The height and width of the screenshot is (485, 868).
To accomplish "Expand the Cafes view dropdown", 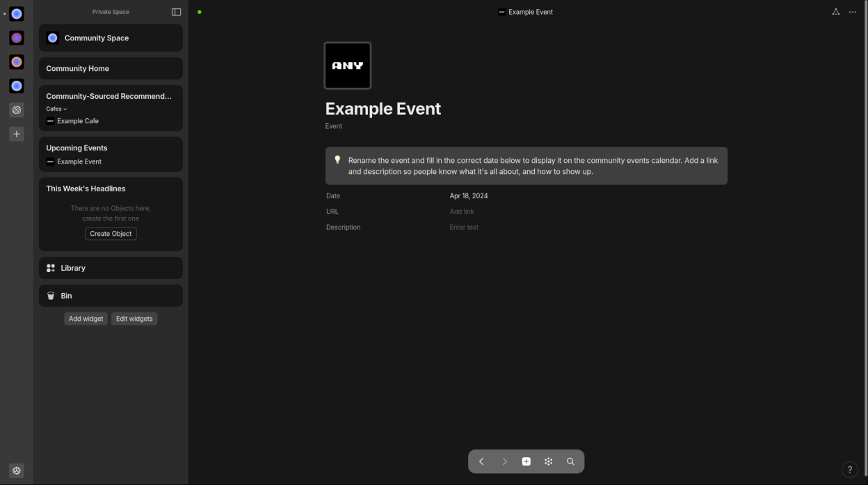I will 56,109.
